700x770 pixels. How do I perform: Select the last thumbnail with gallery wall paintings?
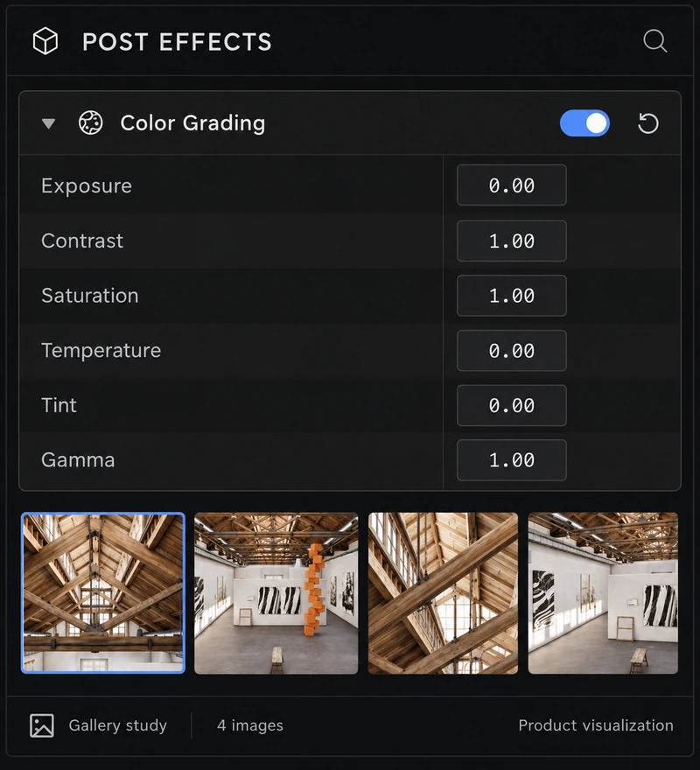[603, 593]
